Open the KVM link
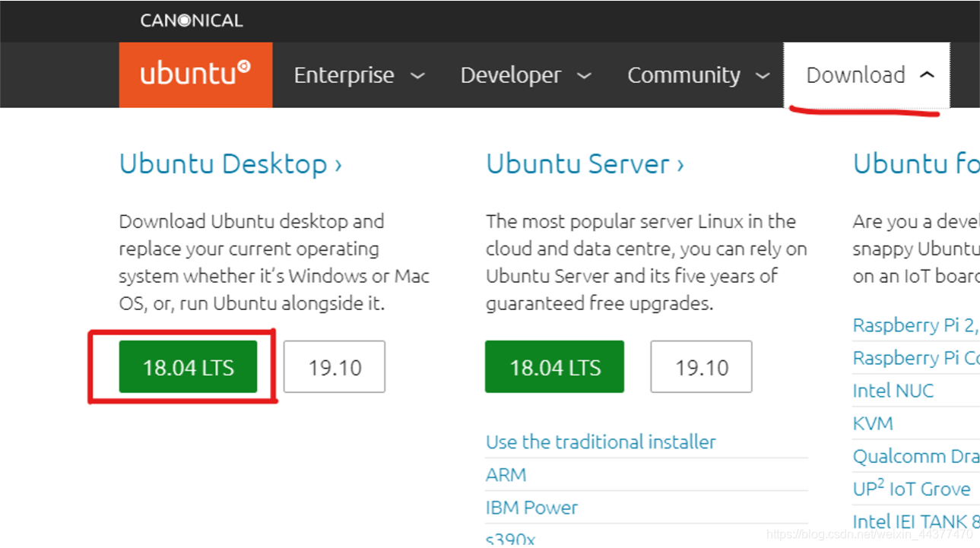This screenshot has width=980, height=548. (873, 423)
